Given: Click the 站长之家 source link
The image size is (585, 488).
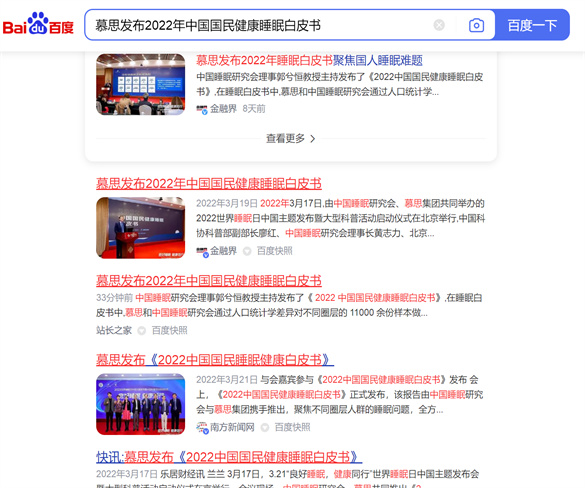Looking at the screenshot, I should coord(114,330).
